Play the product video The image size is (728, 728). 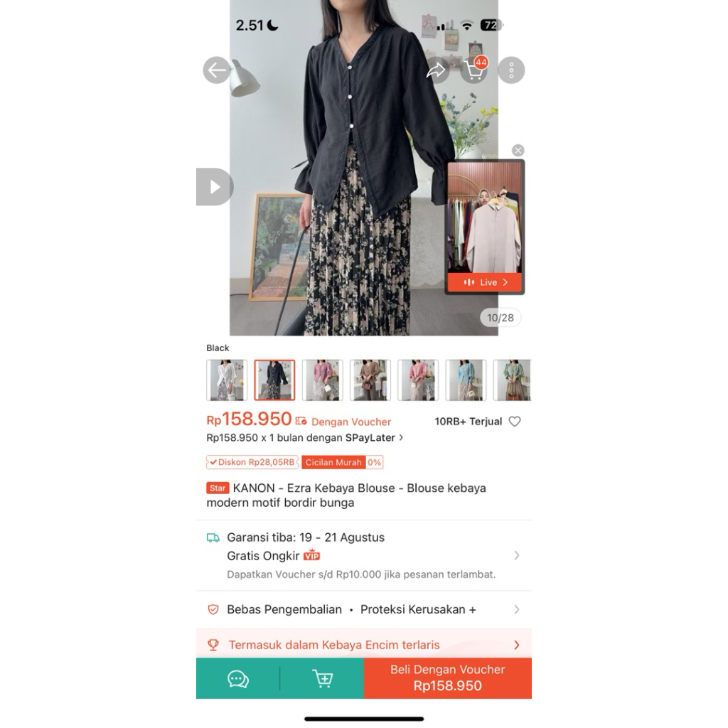pos(215,187)
